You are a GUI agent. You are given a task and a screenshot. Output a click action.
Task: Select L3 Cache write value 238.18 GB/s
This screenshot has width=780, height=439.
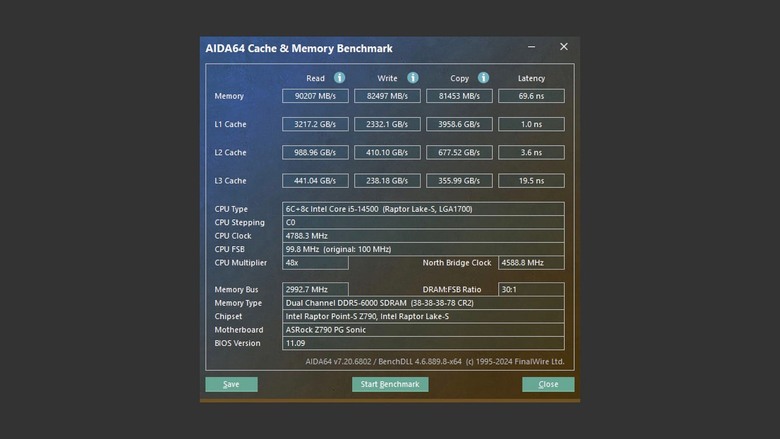coord(387,181)
